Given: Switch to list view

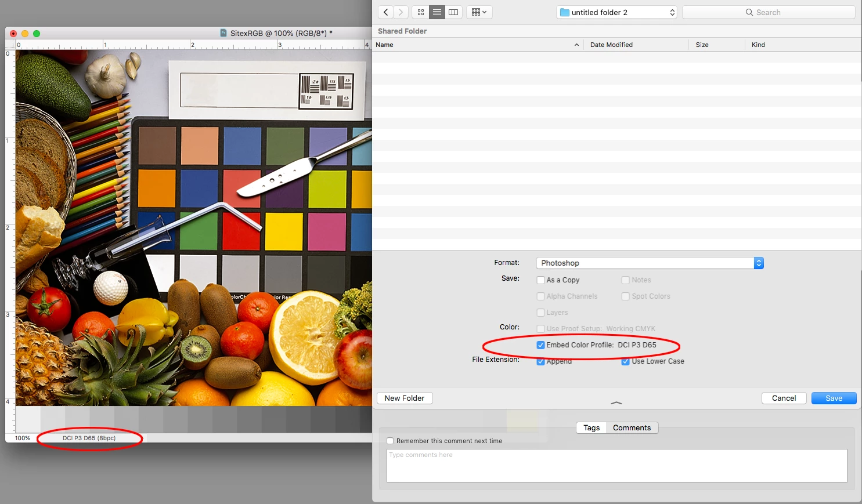Looking at the screenshot, I should (437, 12).
